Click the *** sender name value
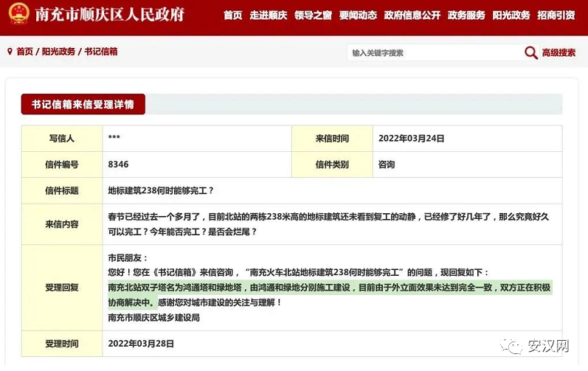This screenshot has height=371, width=588. [114, 137]
